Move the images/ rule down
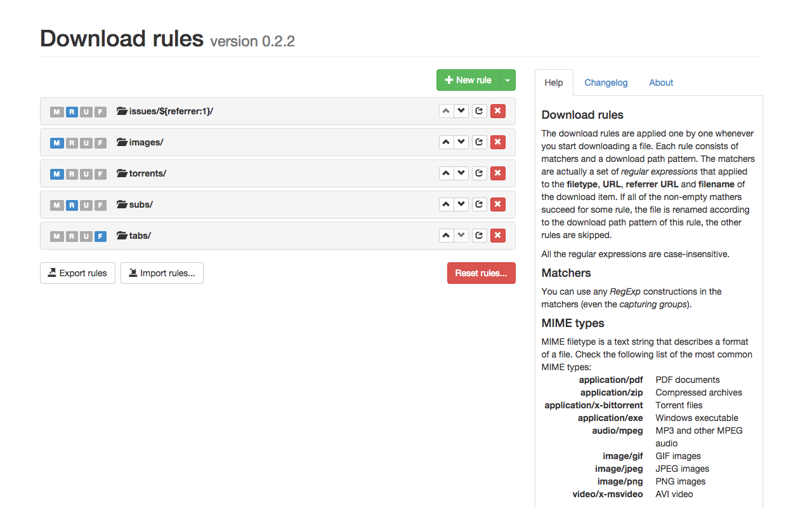 (461, 142)
